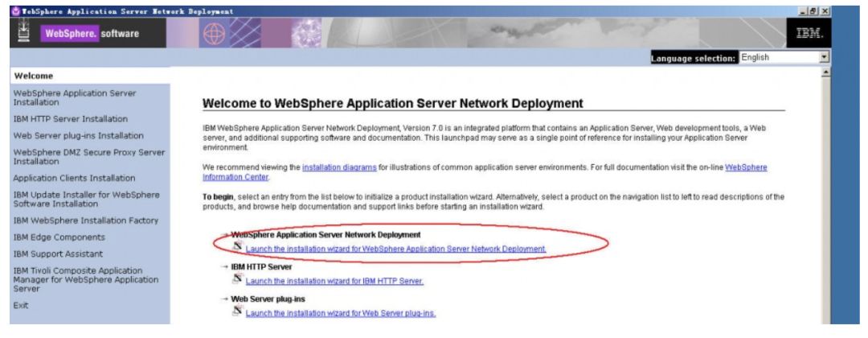Restore the WebSphere launchpad window size
This screenshot has width=868, height=338.
click(x=814, y=11)
